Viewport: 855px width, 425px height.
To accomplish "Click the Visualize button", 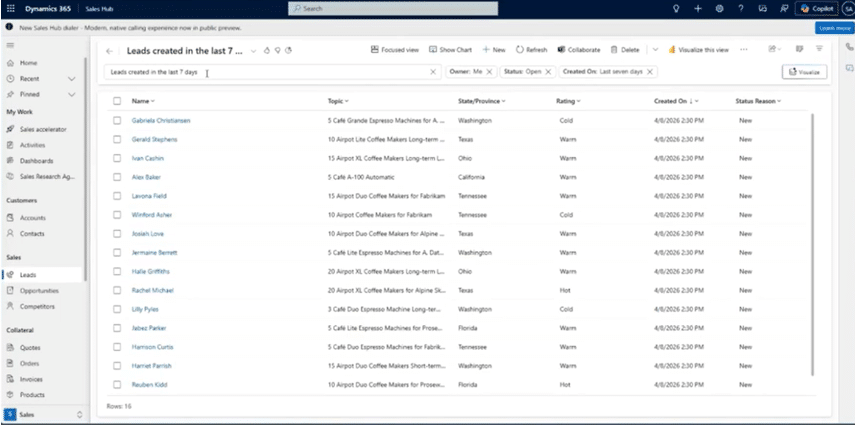I will (804, 72).
